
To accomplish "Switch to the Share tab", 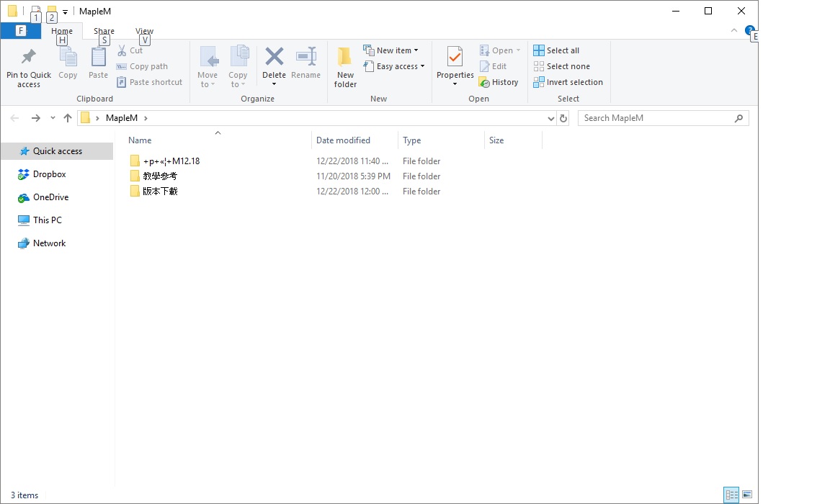I will click(104, 31).
